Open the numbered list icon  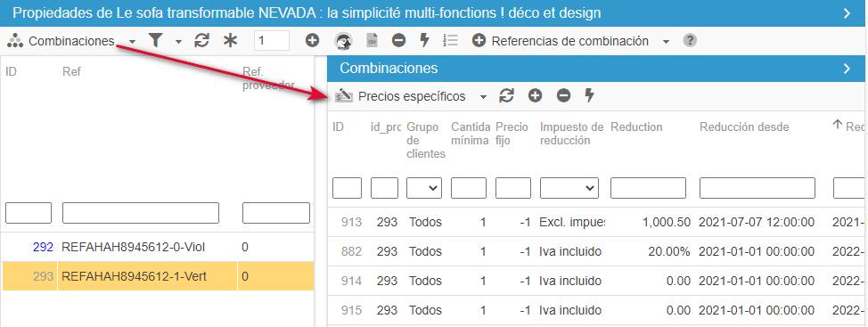pos(451,40)
